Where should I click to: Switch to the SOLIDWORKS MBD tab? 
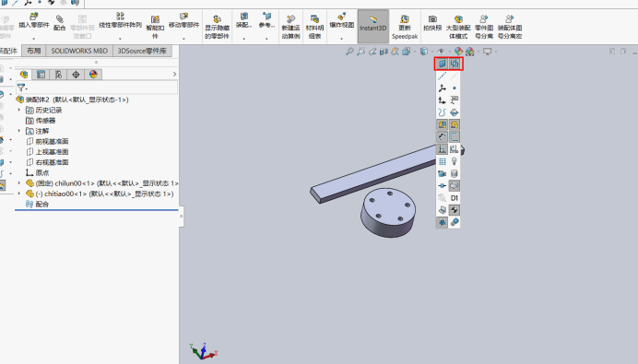pos(79,51)
